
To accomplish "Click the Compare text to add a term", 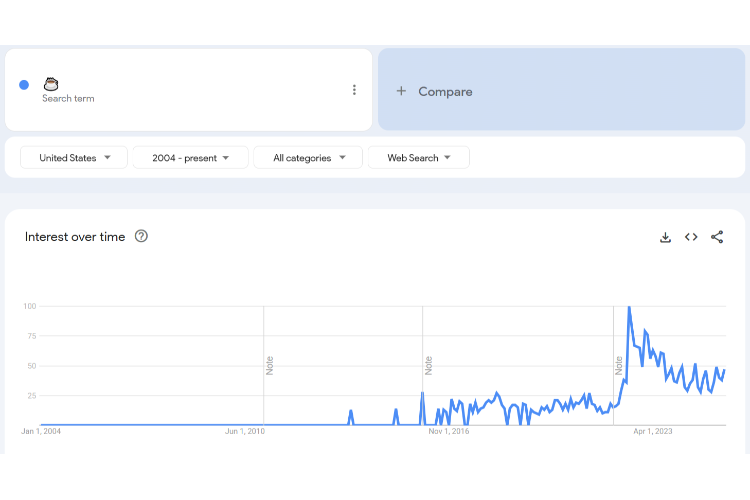I will pos(445,91).
